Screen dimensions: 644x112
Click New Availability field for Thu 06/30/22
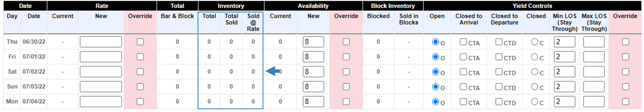314,42
